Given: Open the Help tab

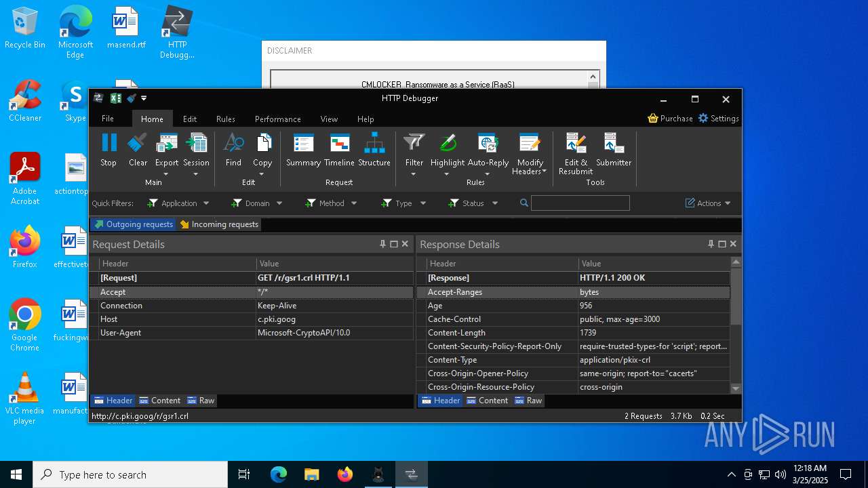Looking at the screenshot, I should (x=366, y=119).
